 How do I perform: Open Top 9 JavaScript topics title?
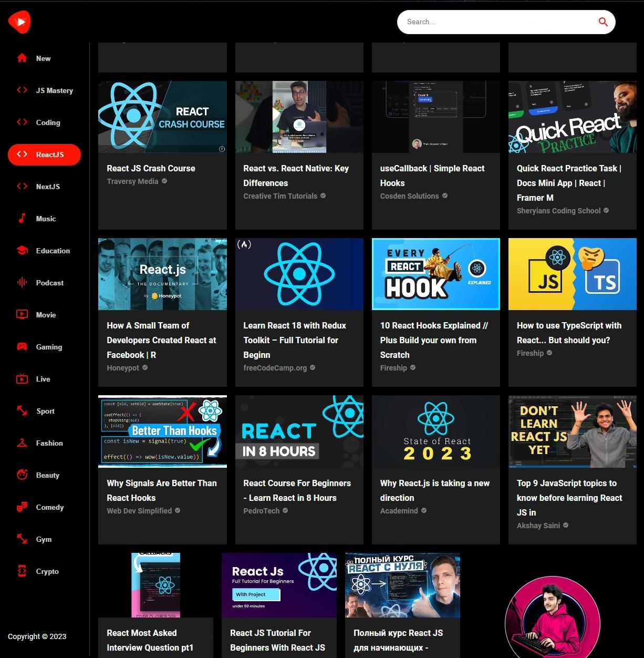569,498
